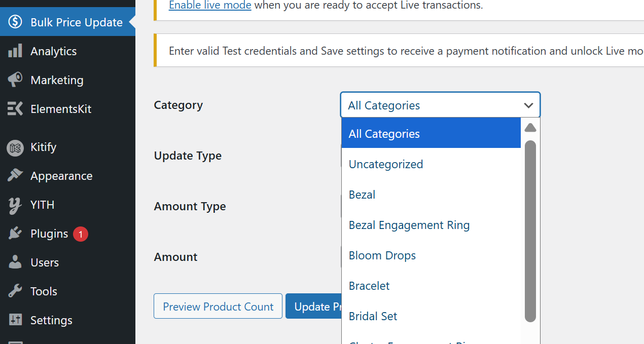Pick Bloom Drops in the dropdown
The height and width of the screenshot is (344, 644).
click(382, 255)
